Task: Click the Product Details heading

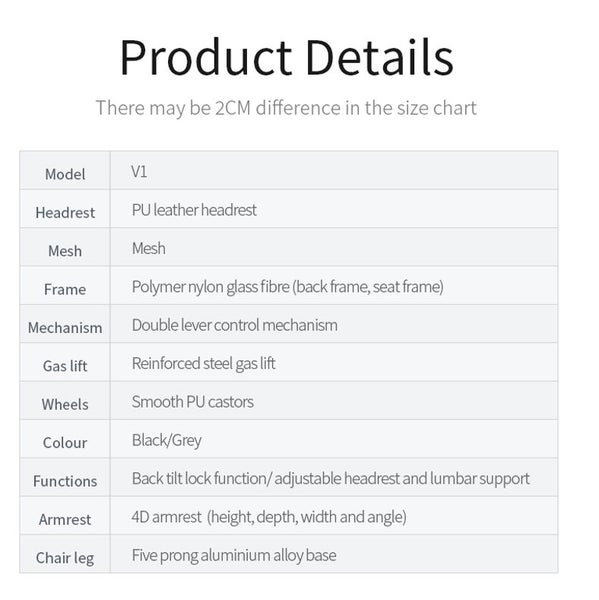Action: [x=287, y=57]
